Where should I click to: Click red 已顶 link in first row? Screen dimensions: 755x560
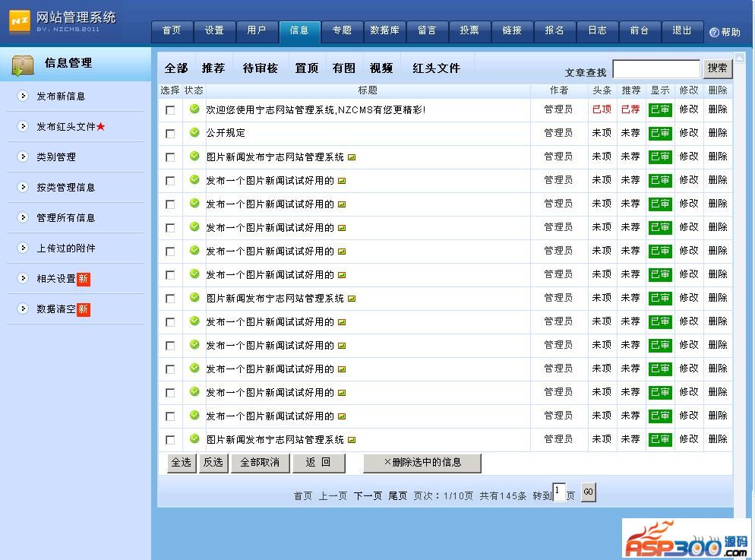coord(602,109)
